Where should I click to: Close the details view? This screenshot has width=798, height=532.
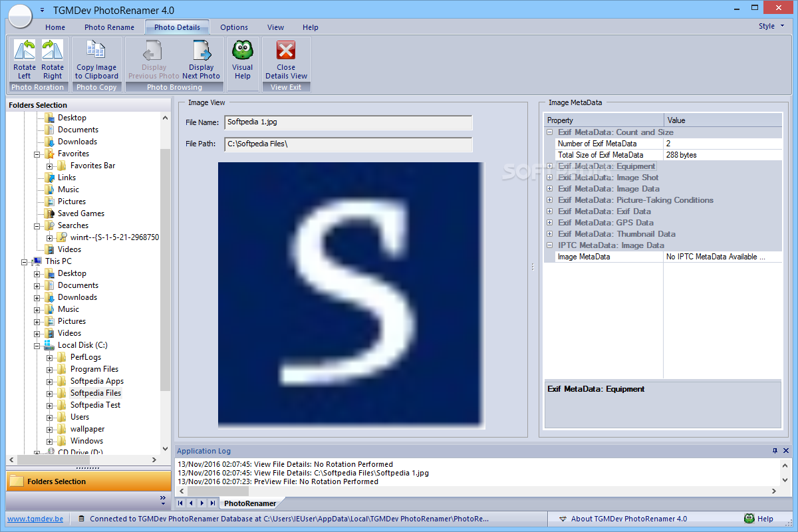pyautogui.click(x=286, y=60)
